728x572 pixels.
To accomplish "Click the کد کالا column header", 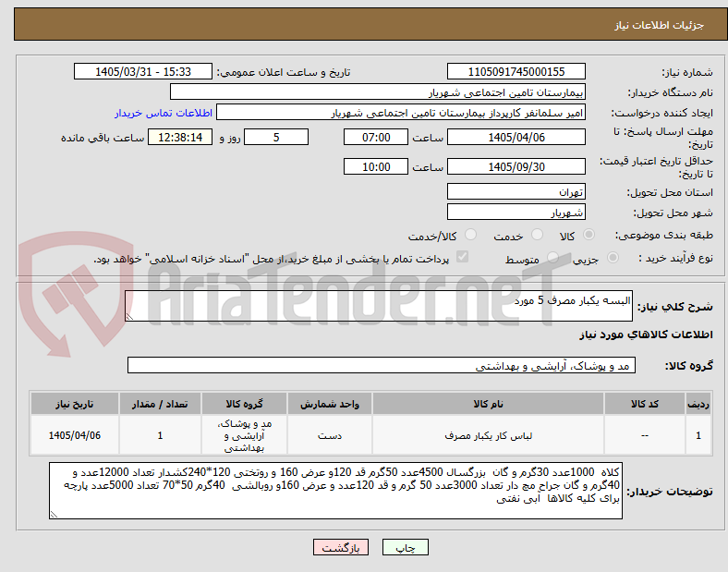I will click(645, 404).
